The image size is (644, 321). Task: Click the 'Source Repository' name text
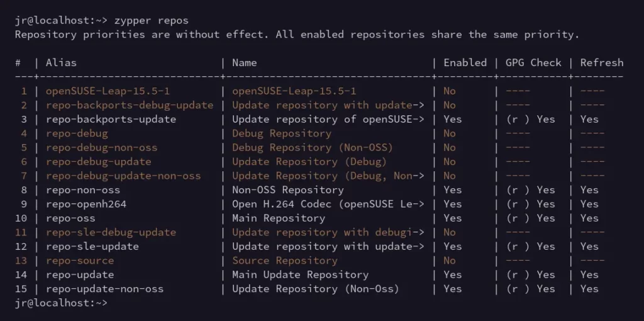point(285,261)
